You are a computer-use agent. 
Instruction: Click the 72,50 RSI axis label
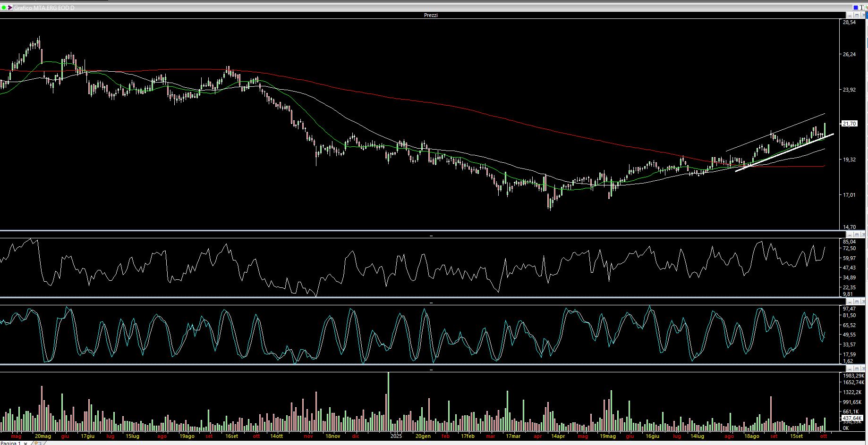point(849,248)
